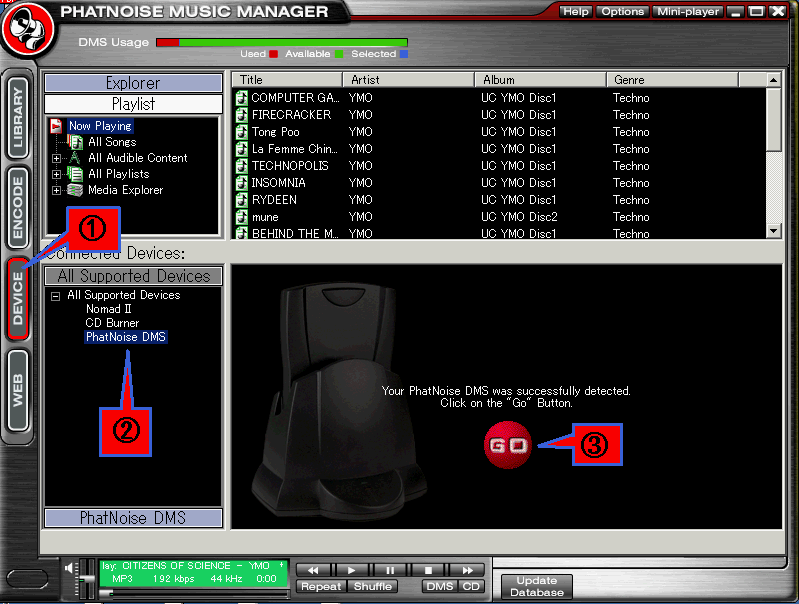Click the music file icon beside RYDEEN
799x604 pixels.
[242, 200]
